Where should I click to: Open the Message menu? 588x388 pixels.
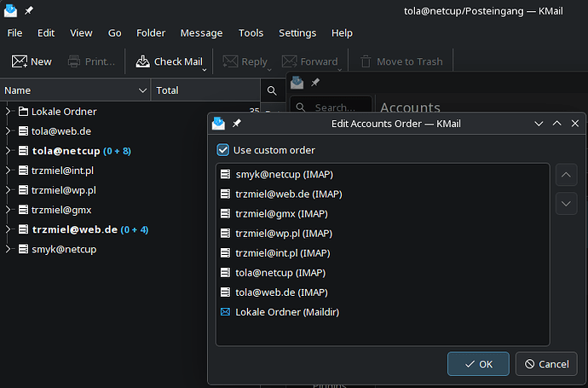coord(201,33)
